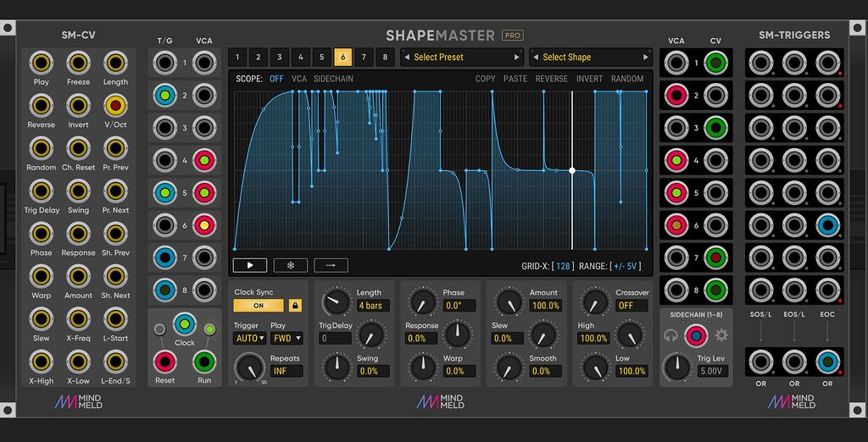Select channel 3 tab

[280, 57]
